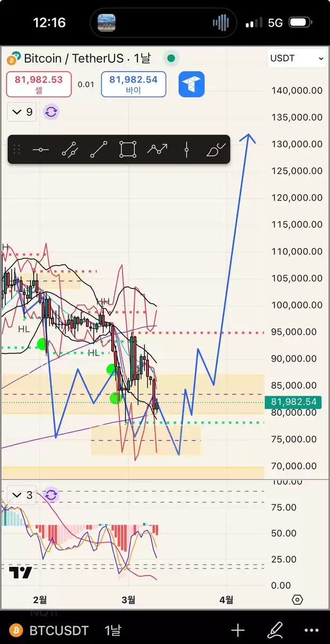Tap the purple refresh icon next to 9
This screenshot has height=644, width=330.
click(x=51, y=112)
